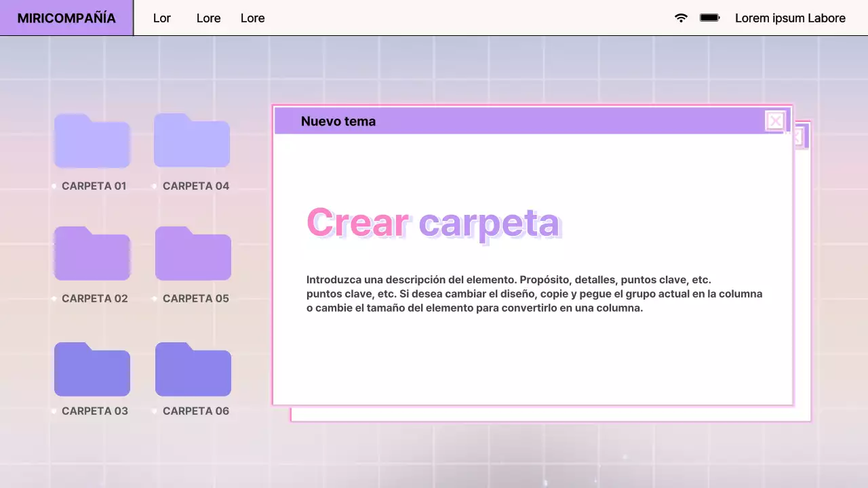Click the Crear carpeta heading
Image resolution: width=868 pixels, height=488 pixels.
point(433,222)
